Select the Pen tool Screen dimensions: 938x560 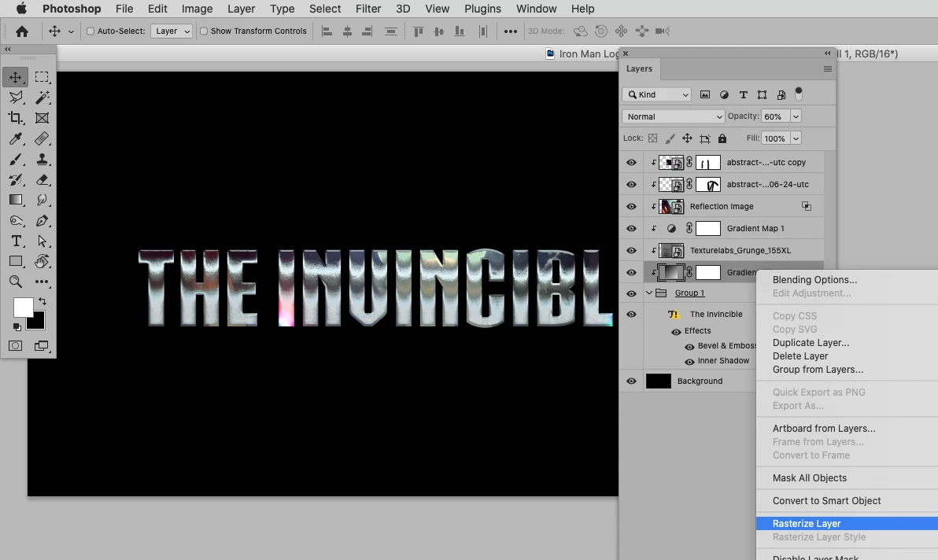(x=42, y=221)
